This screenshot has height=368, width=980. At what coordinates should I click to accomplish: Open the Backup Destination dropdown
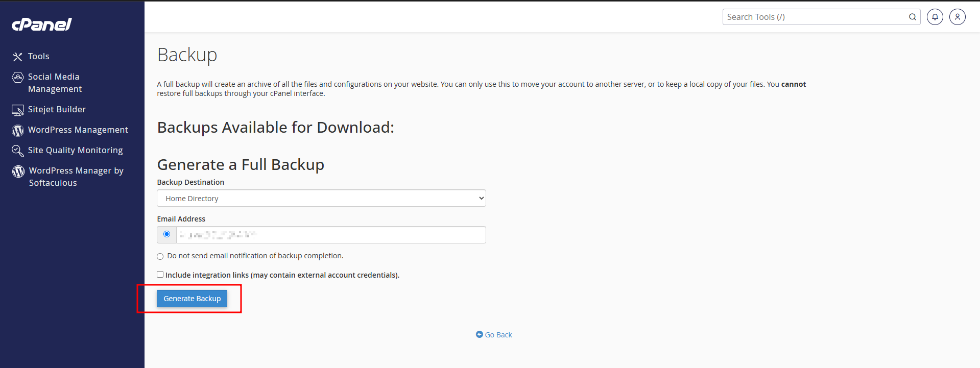click(321, 198)
